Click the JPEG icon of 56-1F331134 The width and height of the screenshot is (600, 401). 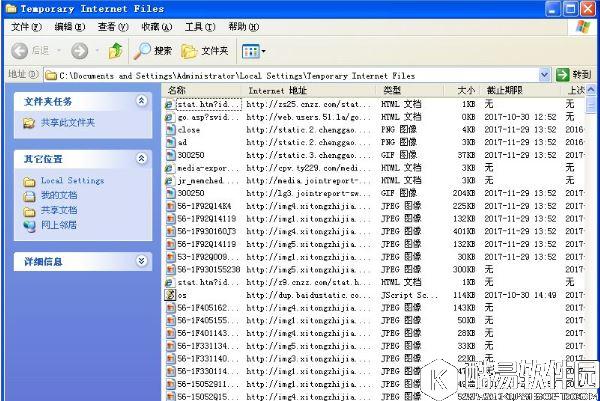click(170, 346)
